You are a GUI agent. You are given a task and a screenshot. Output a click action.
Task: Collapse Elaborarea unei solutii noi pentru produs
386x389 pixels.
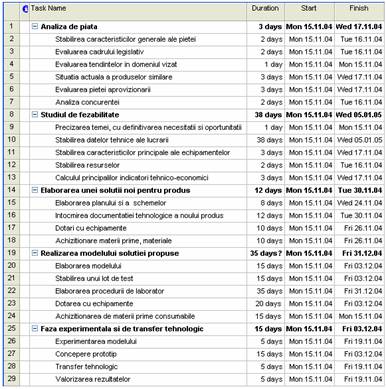pyautogui.click(x=35, y=190)
